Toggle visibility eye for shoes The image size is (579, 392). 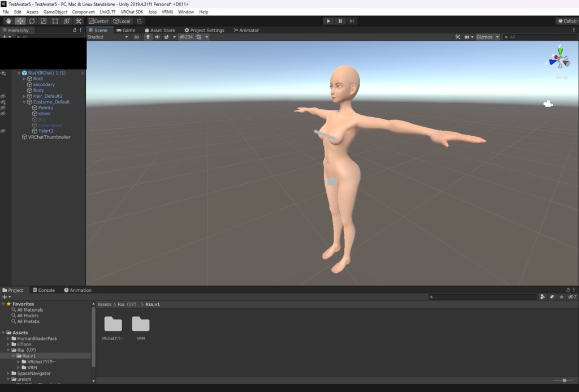tap(3, 114)
